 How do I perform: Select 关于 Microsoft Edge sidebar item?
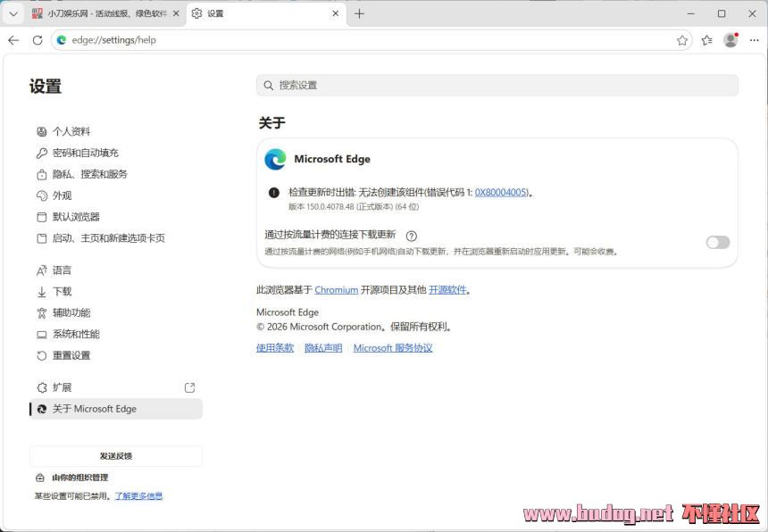(x=117, y=409)
